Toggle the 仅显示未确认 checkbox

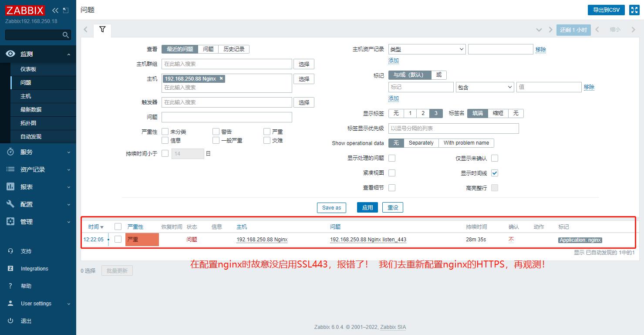[x=495, y=158]
